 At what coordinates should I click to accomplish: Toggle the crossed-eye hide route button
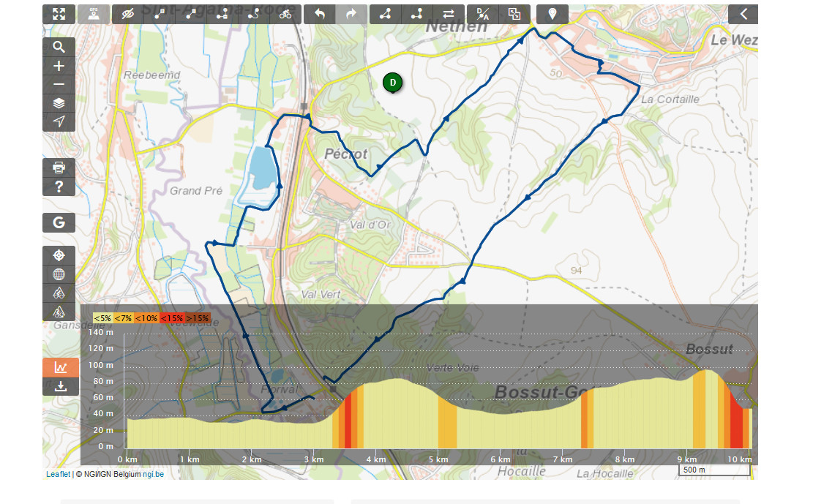coord(127,14)
